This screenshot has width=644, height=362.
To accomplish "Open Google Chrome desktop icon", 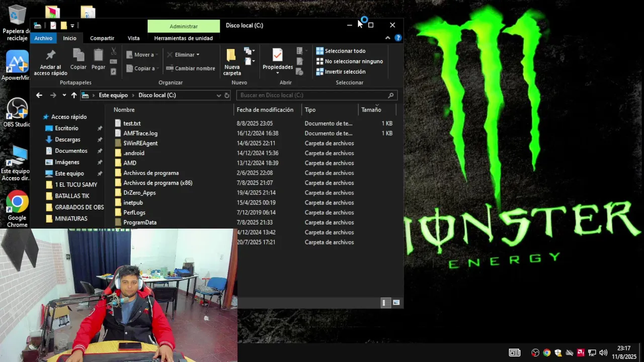I will click(17, 209).
